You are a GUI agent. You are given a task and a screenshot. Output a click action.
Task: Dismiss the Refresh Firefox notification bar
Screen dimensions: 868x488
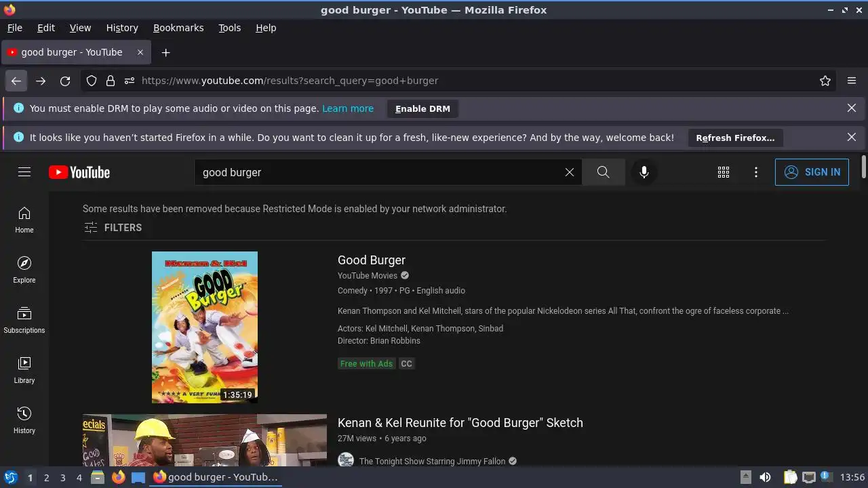852,138
